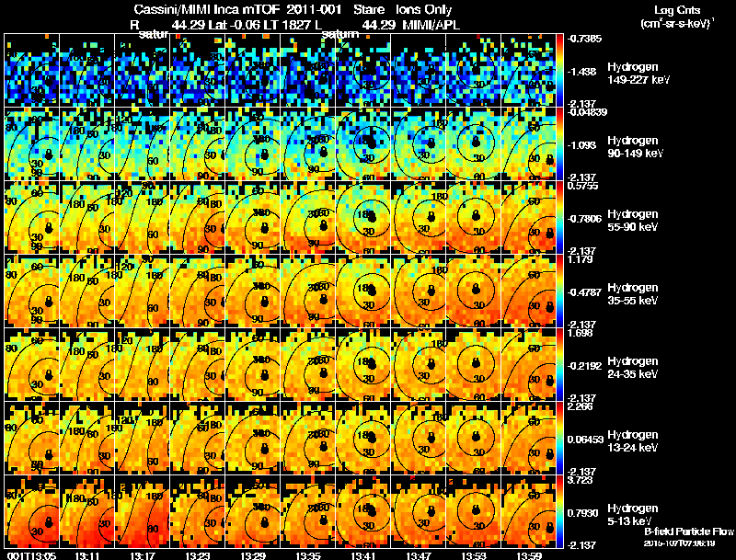Select the 13-24 keV panel at 13:47

[x=419, y=439]
